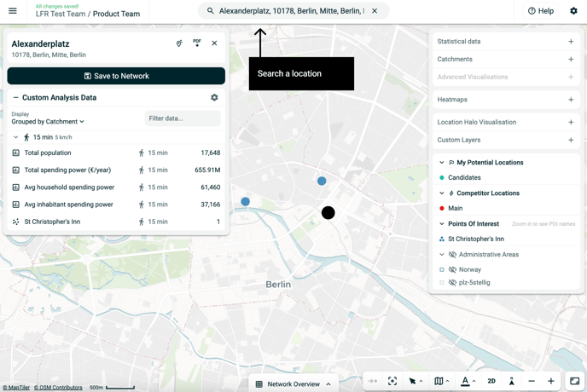Click the black Alexanderplatz map marker
The width and height of the screenshot is (587, 392).
328,213
